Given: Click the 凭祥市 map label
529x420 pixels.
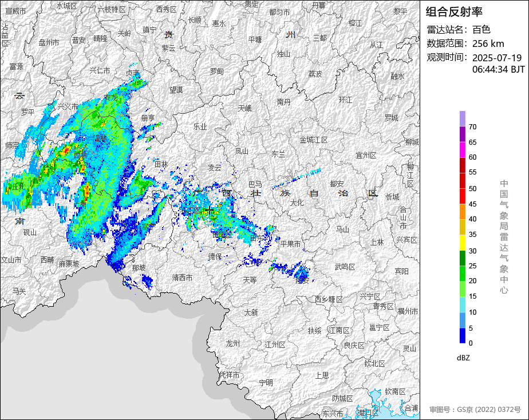Looking at the screenshot, I should point(230,375).
